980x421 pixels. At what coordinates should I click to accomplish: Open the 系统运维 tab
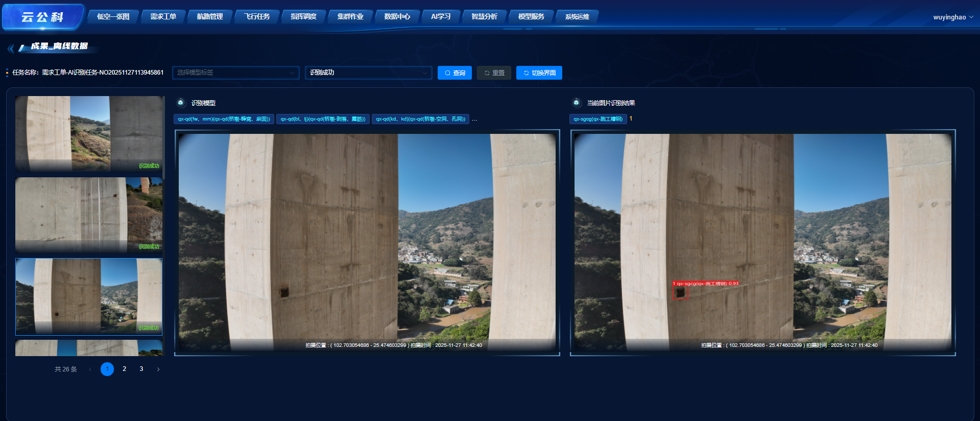tap(577, 16)
